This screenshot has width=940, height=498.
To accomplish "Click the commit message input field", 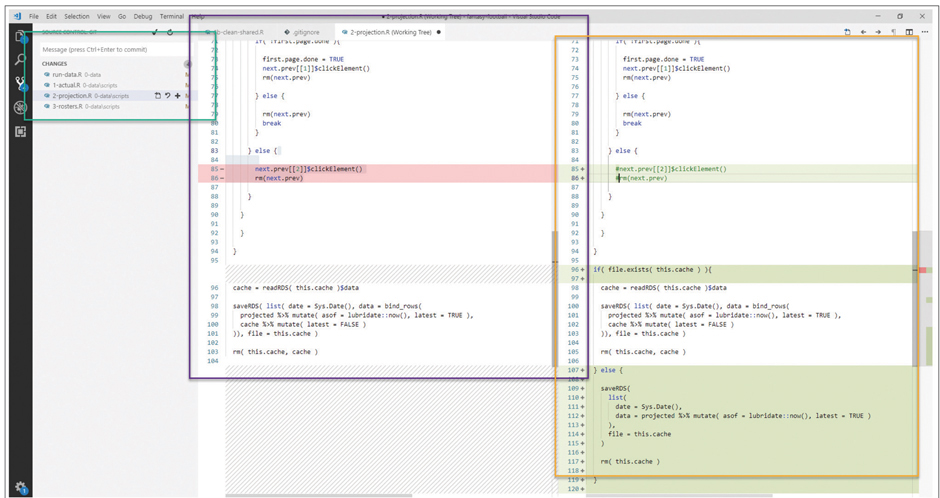I will [x=115, y=50].
